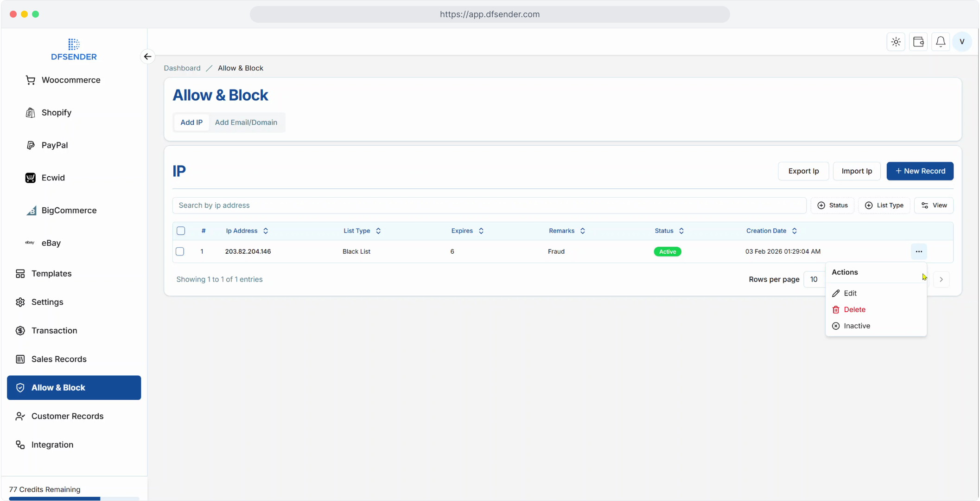980x501 pixels.
Task: Open the wallet icon in header
Action: tap(918, 42)
